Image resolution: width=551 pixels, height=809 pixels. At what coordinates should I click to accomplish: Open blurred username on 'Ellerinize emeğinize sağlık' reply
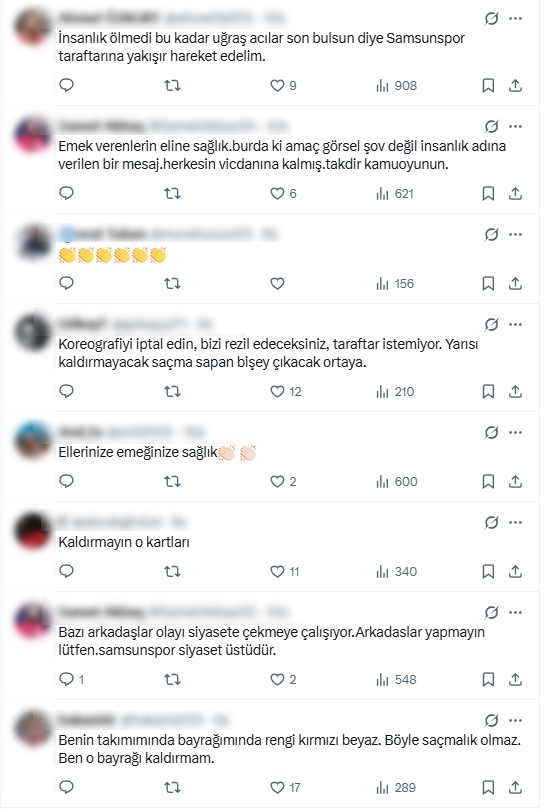[x=116, y=431]
